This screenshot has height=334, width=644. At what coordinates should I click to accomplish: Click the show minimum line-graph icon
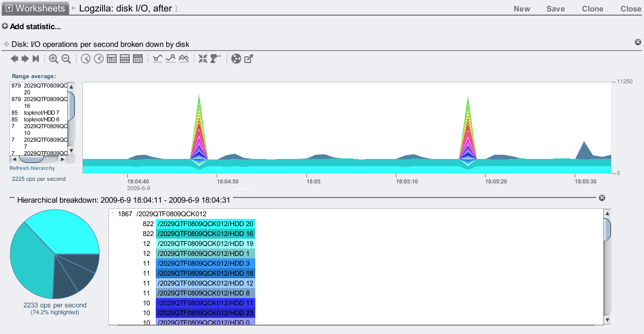pos(158,59)
